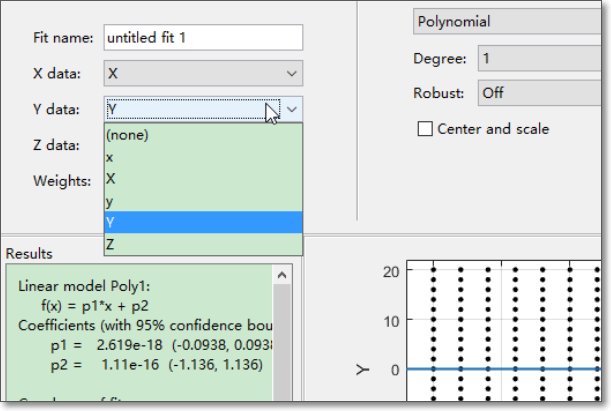
Task: Click the Fit name text field
Action: (x=203, y=37)
